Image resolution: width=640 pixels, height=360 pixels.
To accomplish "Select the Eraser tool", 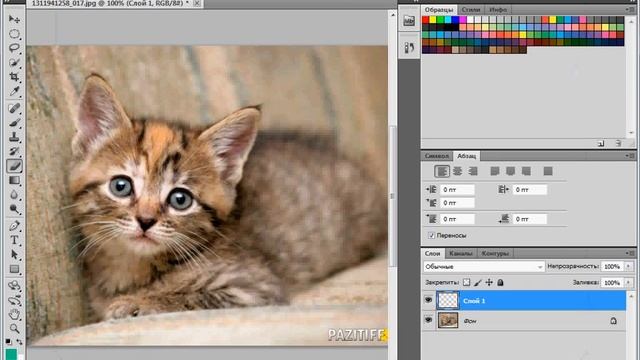I will [x=14, y=166].
